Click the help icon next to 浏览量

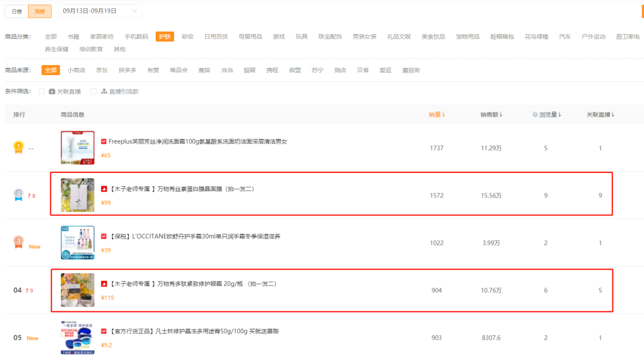tap(535, 115)
